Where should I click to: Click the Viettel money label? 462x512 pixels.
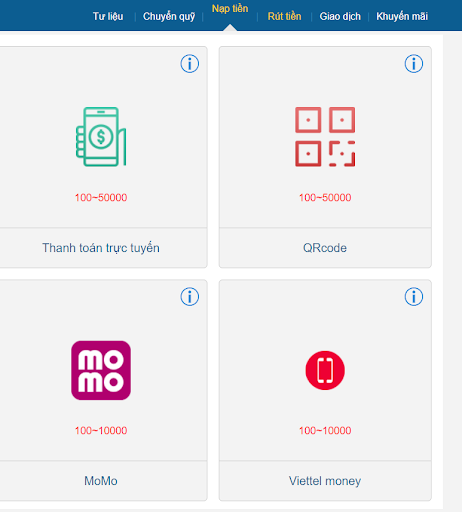(325, 481)
